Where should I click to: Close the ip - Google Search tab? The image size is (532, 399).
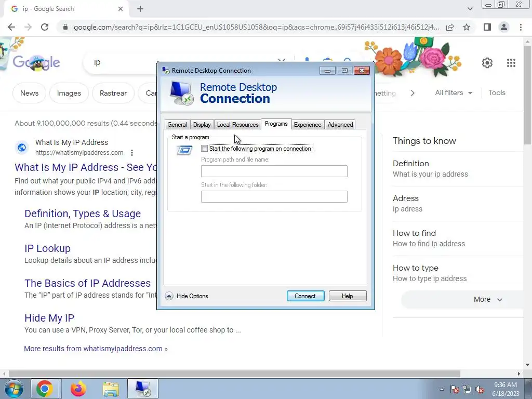[121, 9]
